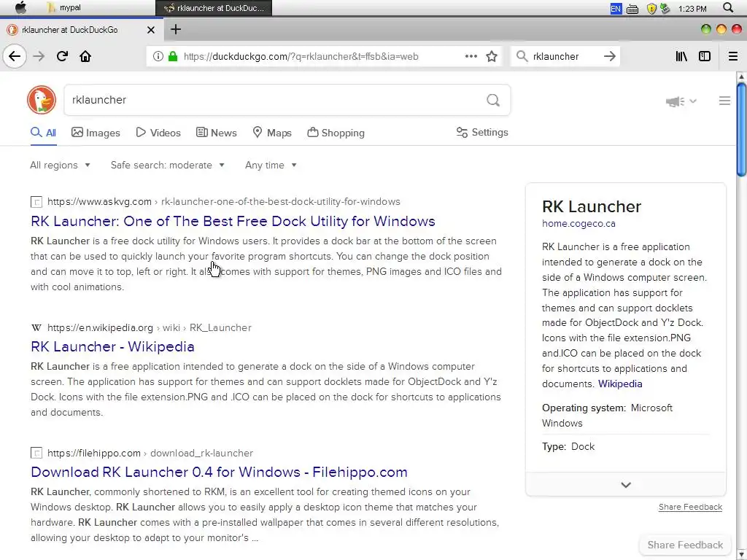This screenshot has height=560, width=747.
Task: Go to the home page
Action: point(85,56)
